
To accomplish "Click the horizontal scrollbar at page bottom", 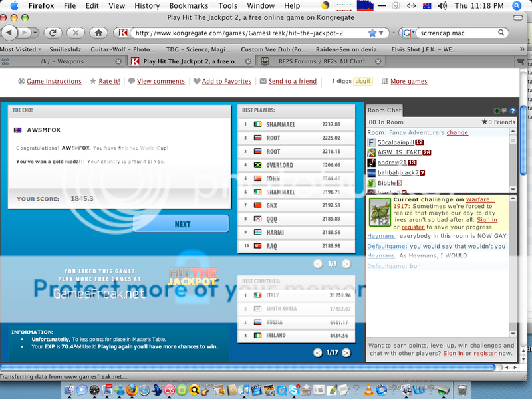I will pyautogui.click(x=248, y=367).
